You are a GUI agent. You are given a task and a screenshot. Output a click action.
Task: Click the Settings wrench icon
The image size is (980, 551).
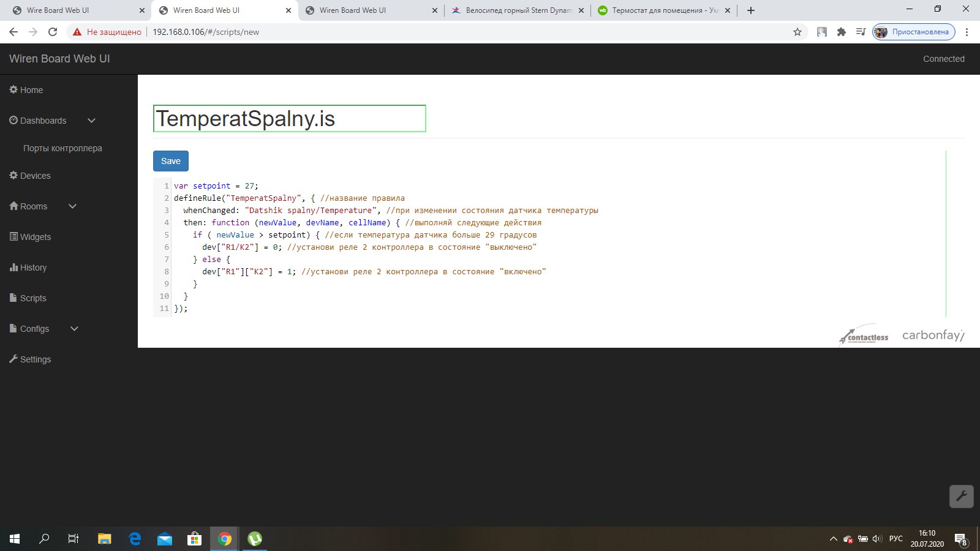[x=13, y=359]
